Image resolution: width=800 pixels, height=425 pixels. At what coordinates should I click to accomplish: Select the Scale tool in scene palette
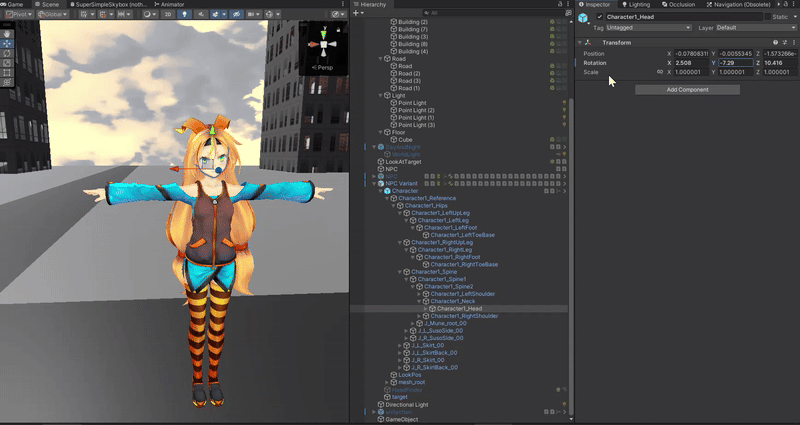click(7, 63)
